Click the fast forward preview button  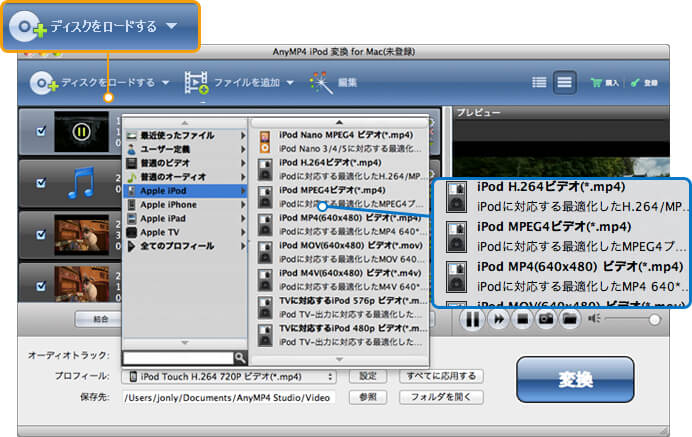[x=498, y=319]
